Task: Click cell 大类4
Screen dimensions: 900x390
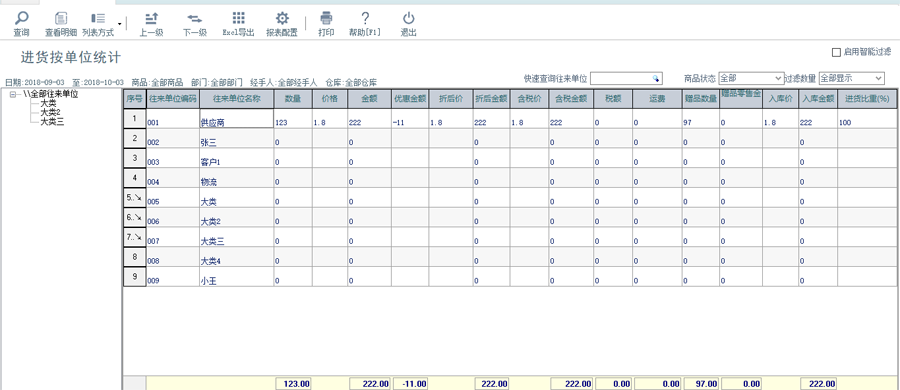Action: point(236,256)
